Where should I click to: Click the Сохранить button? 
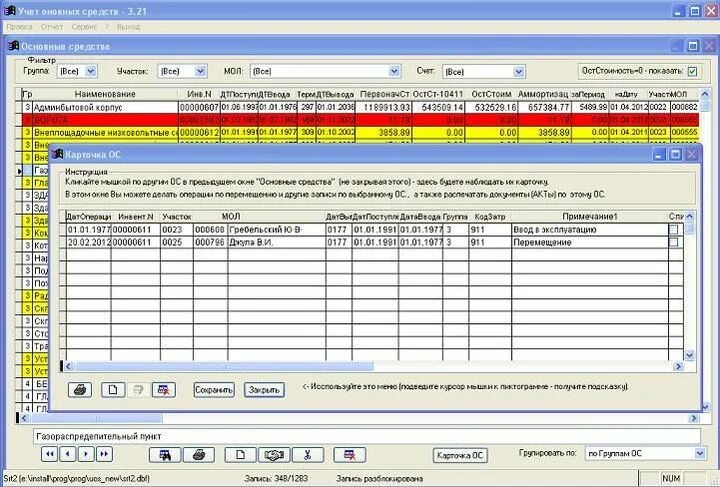pos(214,390)
